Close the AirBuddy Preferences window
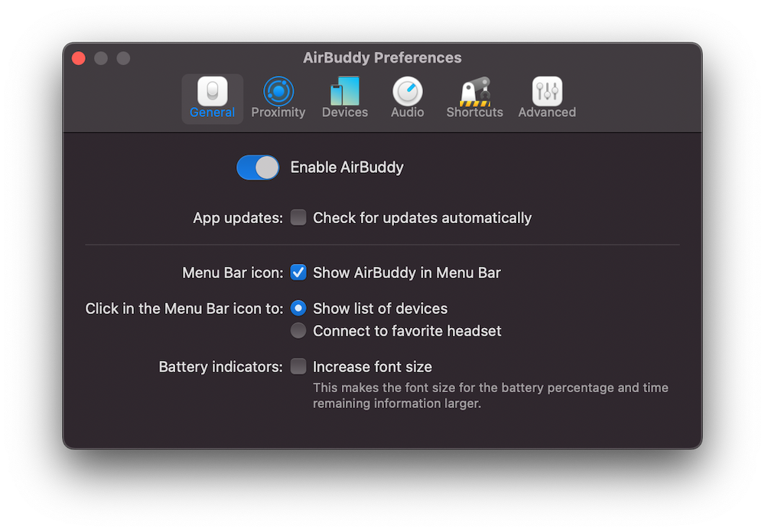This screenshot has height=532, width=765. tap(78, 57)
